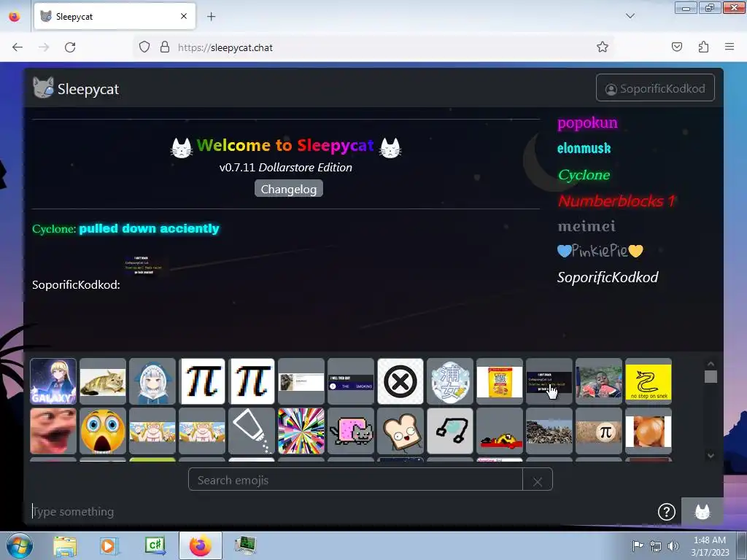Click the small image in SoporificKodkod's message
This screenshot has height=560, width=747.
point(143,265)
